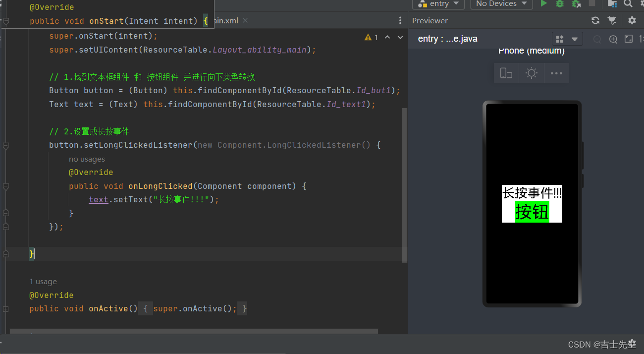The height and width of the screenshot is (354, 644).
Task: Attach debugger to process icon
Action: [x=576, y=3]
